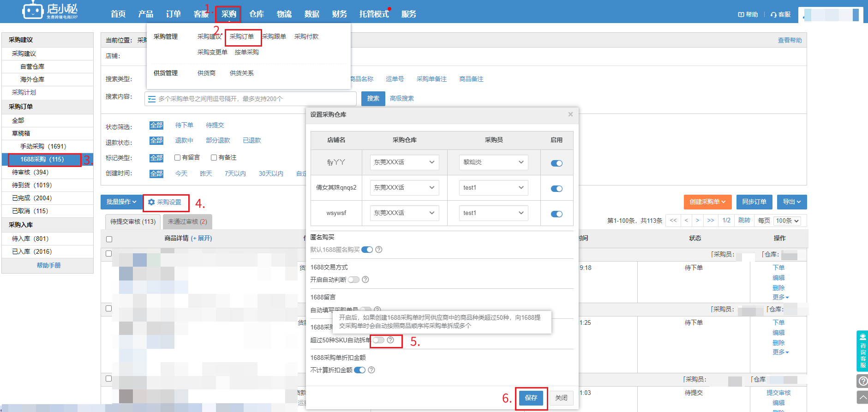Click help icon next to 默认1688匿名购买
Image resolution: width=868 pixels, height=412 pixels.
(x=378, y=250)
